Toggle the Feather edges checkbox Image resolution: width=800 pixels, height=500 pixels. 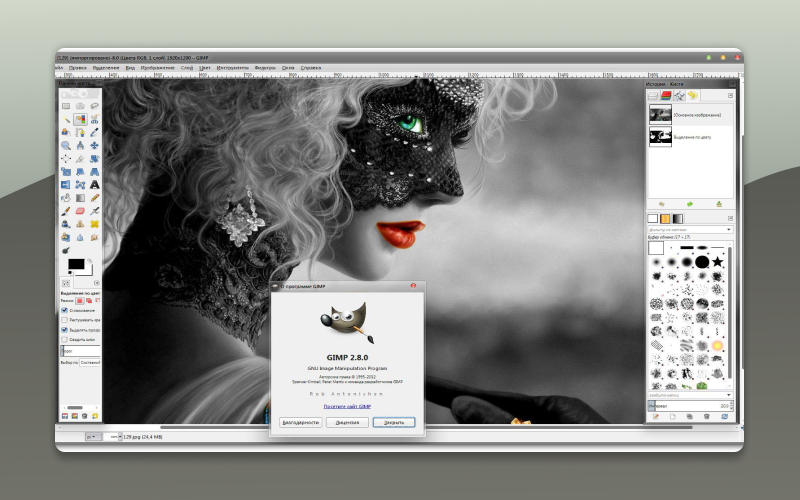pos(64,320)
